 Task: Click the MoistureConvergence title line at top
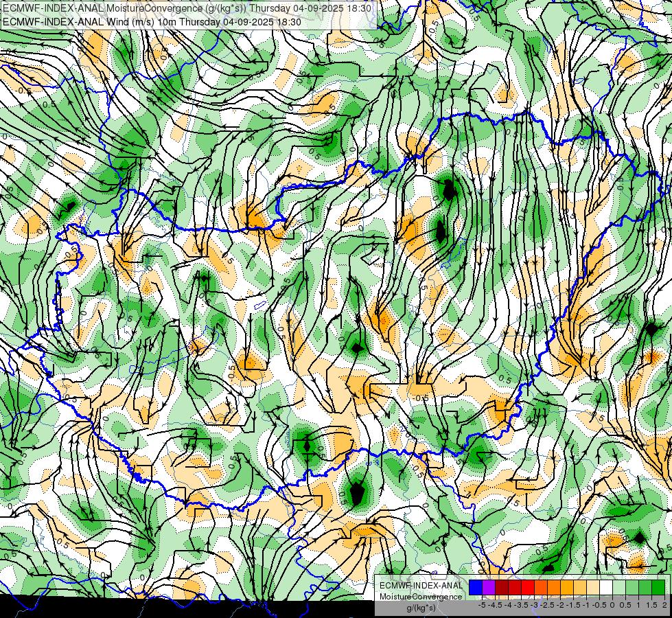pyautogui.click(x=187, y=8)
